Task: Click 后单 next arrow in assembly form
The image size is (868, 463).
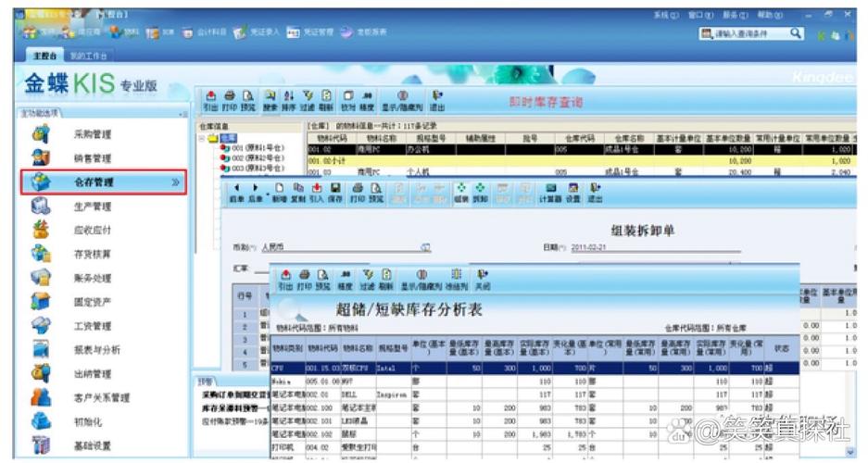Action: tap(255, 193)
